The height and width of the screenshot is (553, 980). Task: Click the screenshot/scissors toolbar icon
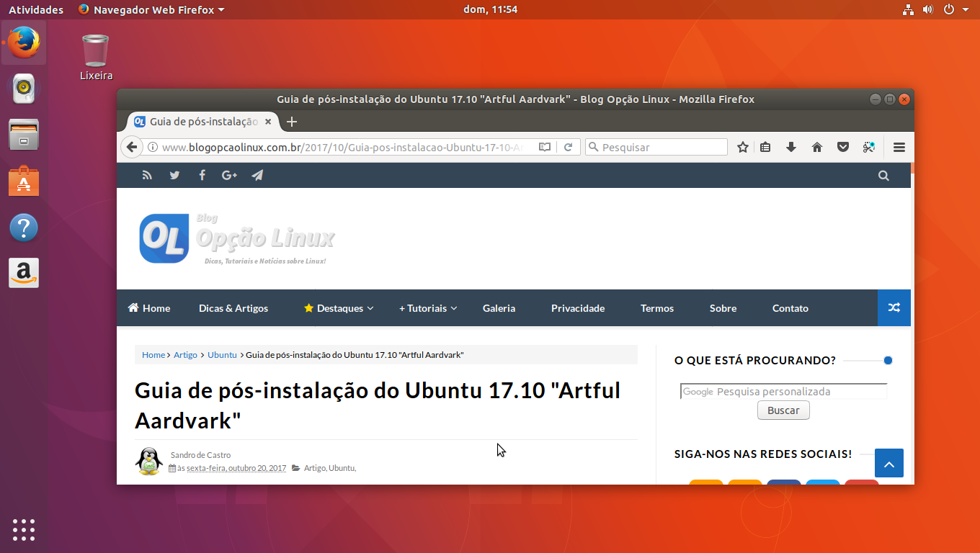pyautogui.click(x=869, y=147)
